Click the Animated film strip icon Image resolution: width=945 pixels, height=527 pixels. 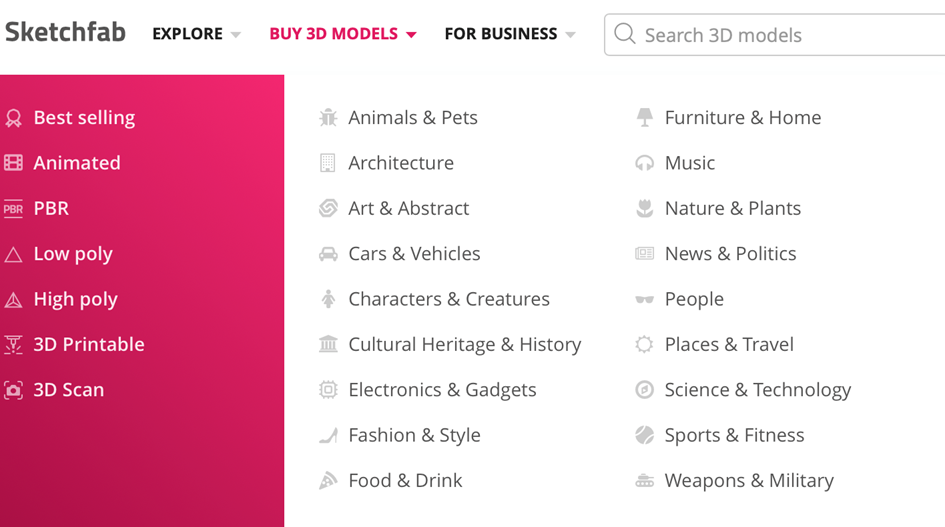[13, 163]
